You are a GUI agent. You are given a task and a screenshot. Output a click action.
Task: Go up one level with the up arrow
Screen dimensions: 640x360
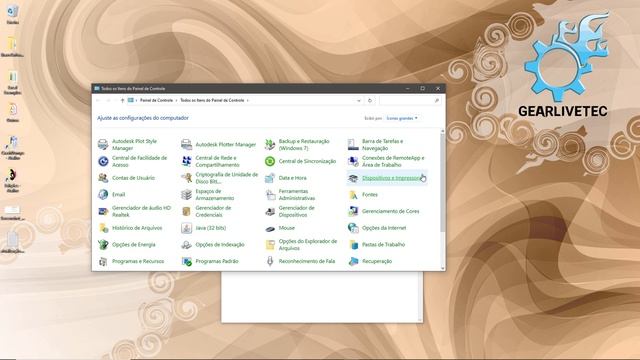[122, 100]
